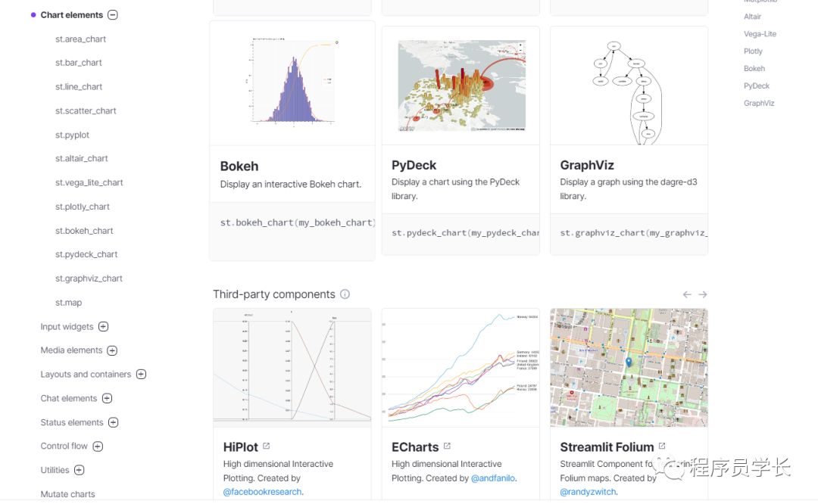818x504 pixels.
Task: Open st.bokeh_chart in sidebar
Action: [x=84, y=230]
